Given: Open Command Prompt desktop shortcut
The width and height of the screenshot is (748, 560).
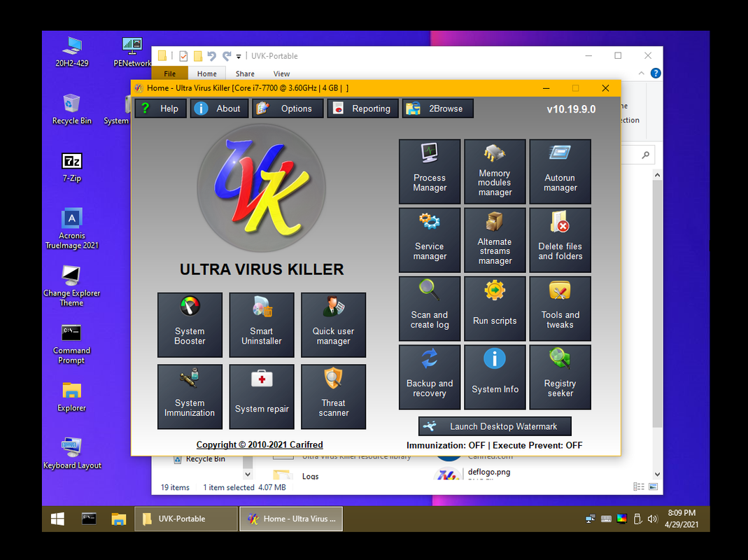Looking at the screenshot, I should coord(71,344).
